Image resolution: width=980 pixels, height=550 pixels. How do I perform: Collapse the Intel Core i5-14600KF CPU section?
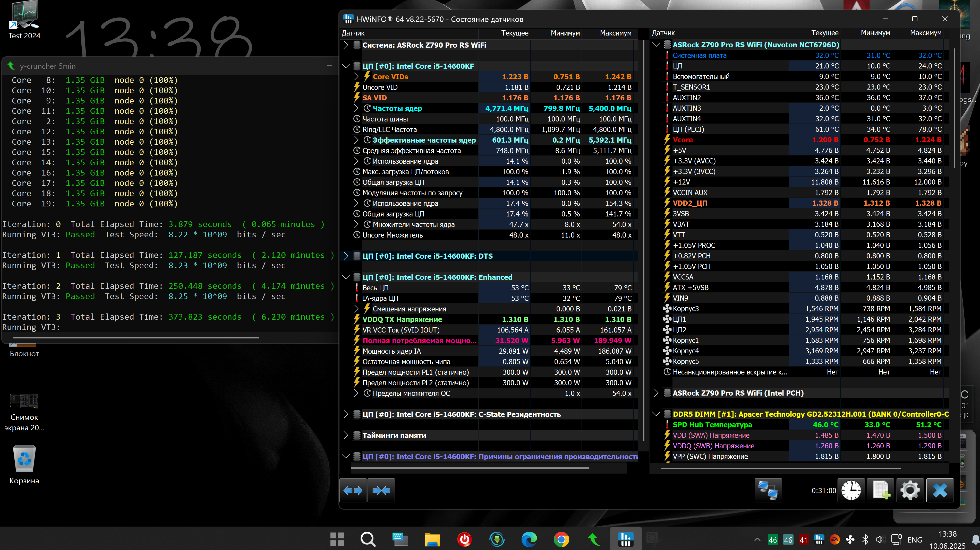coord(345,66)
